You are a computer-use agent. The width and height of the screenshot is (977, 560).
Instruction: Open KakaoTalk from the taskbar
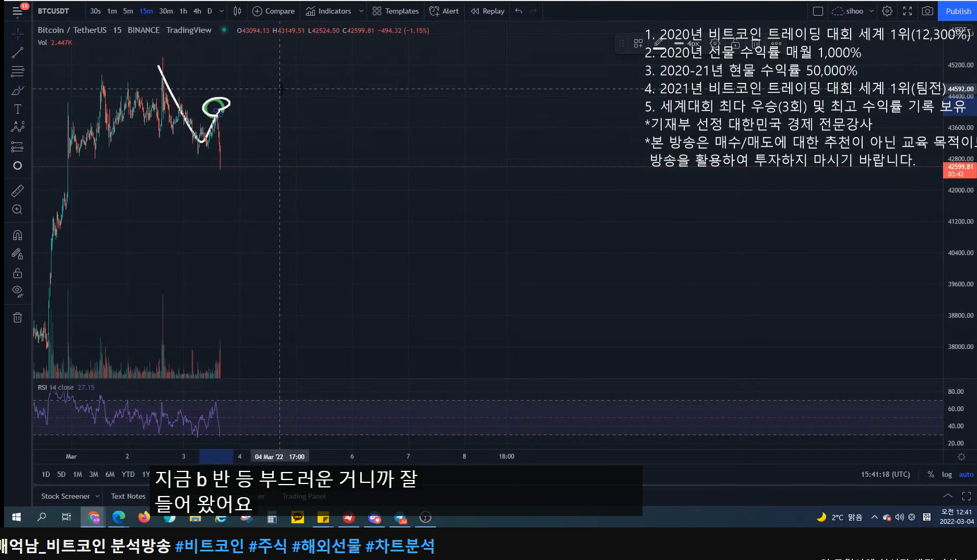[x=298, y=517]
